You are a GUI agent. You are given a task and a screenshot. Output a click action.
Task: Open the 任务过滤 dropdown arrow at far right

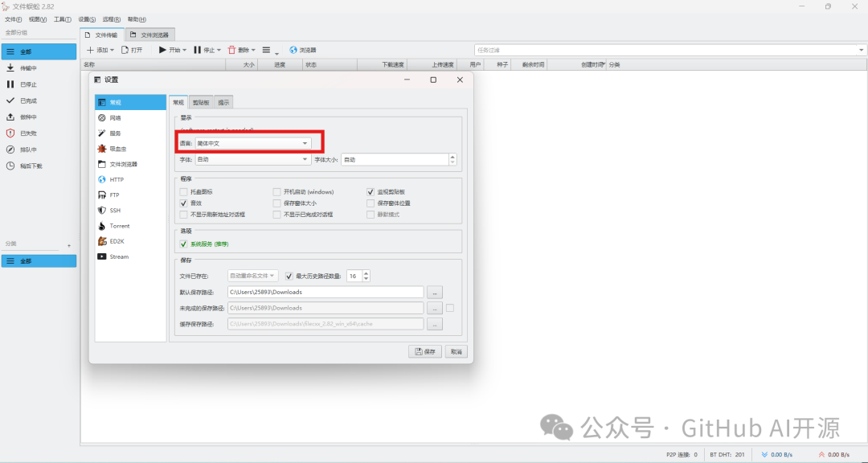(x=862, y=51)
